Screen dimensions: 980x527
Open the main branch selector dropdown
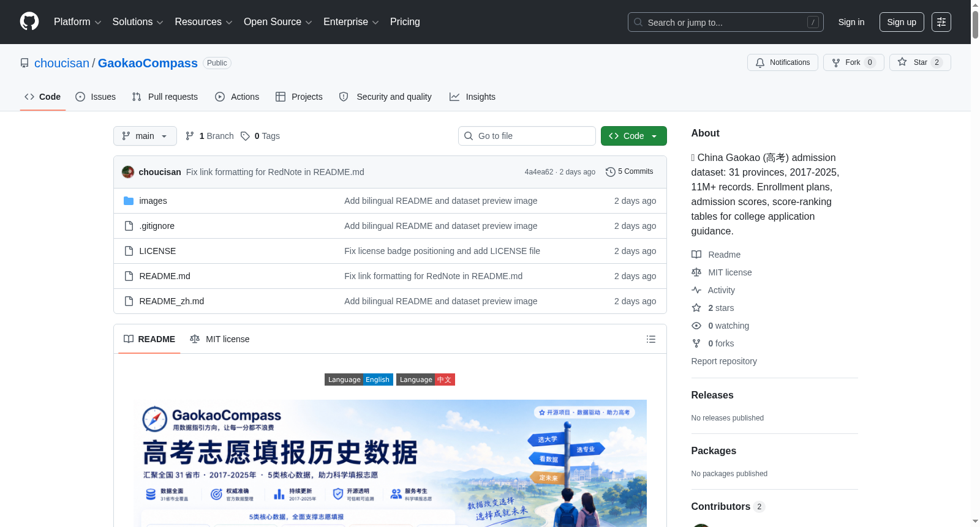(x=145, y=136)
